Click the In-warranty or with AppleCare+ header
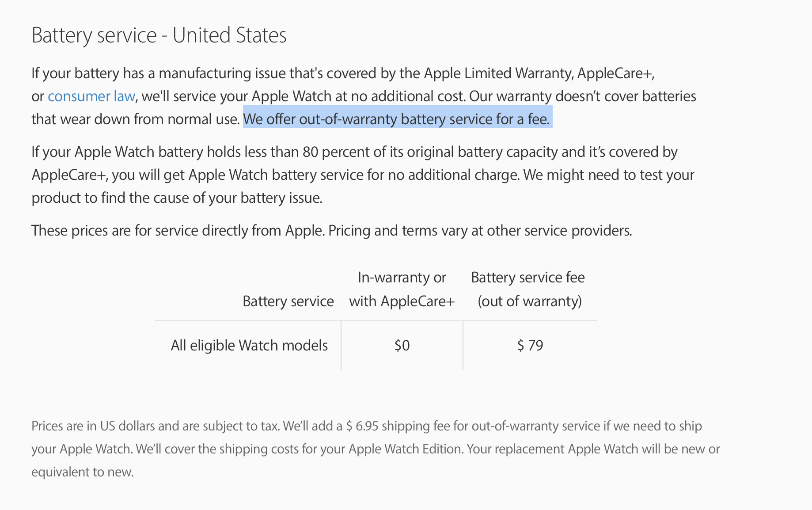 click(x=402, y=289)
